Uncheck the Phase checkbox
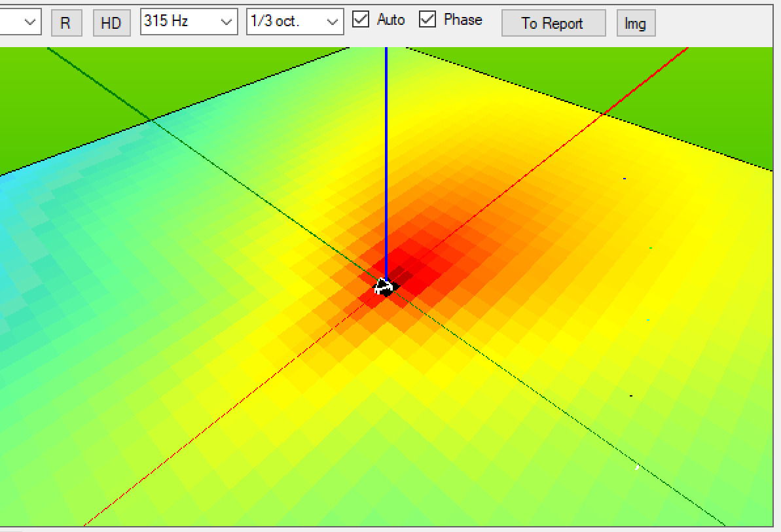This screenshot has height=532, width=781. [429, 20]
